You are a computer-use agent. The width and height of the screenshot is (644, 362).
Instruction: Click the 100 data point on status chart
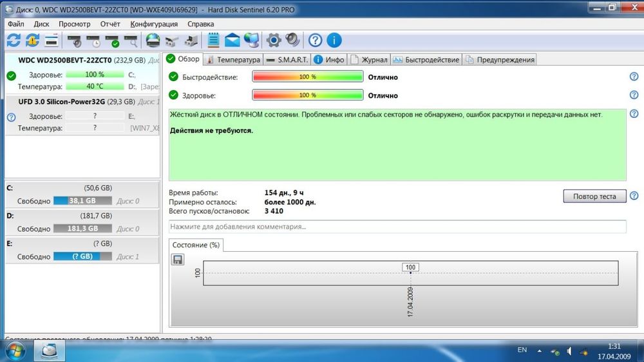click(410, 272)
